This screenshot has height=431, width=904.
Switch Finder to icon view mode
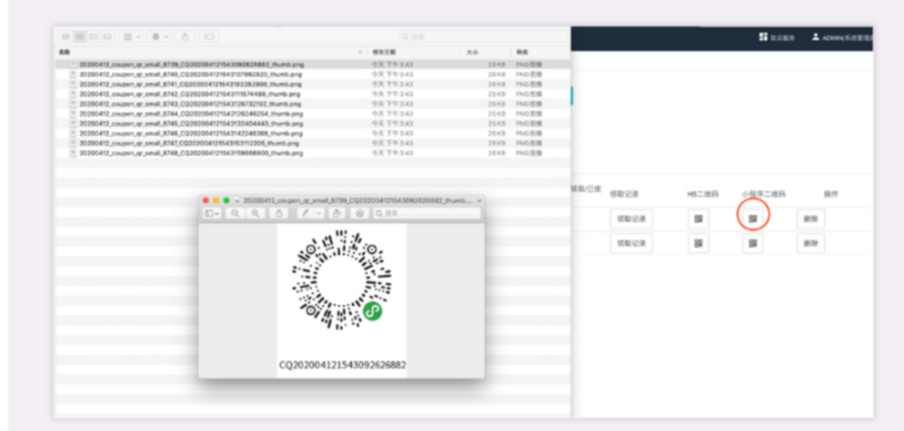(x=66, y=37)
